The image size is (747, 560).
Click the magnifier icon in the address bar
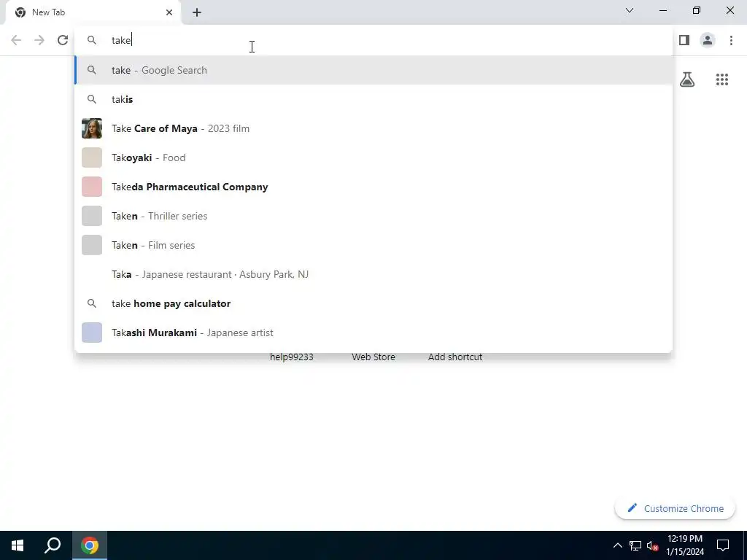click(92, 40)
